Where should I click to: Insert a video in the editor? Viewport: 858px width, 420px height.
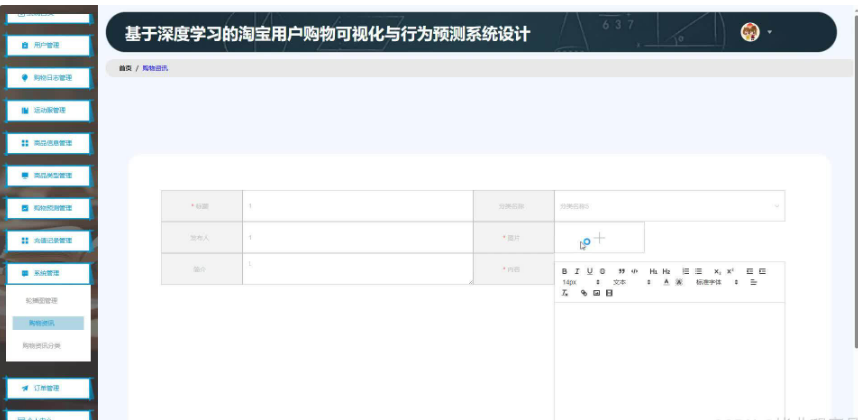[609, 293]
